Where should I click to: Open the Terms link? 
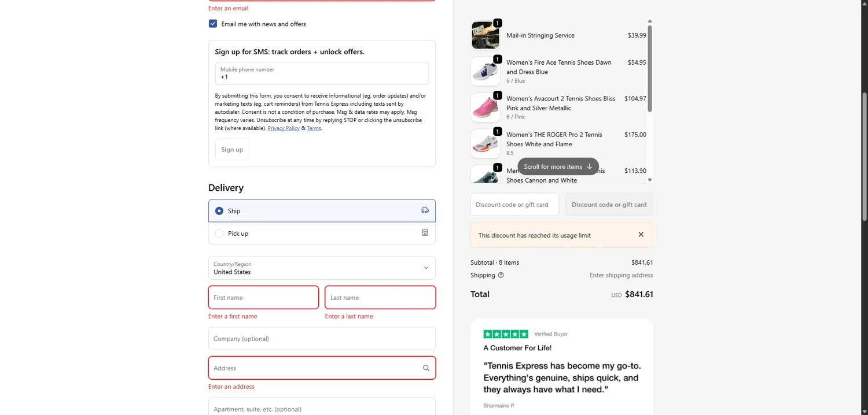(x=314, y=128)
